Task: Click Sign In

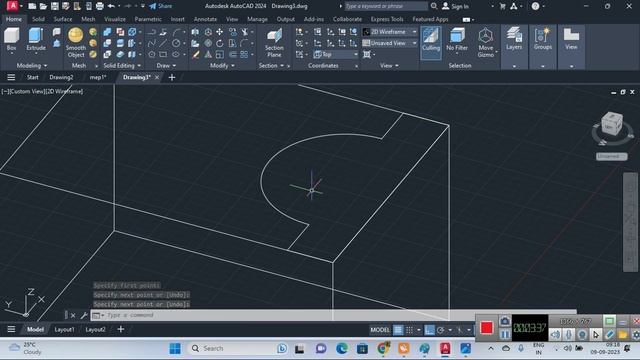Action: pos(456,6)
